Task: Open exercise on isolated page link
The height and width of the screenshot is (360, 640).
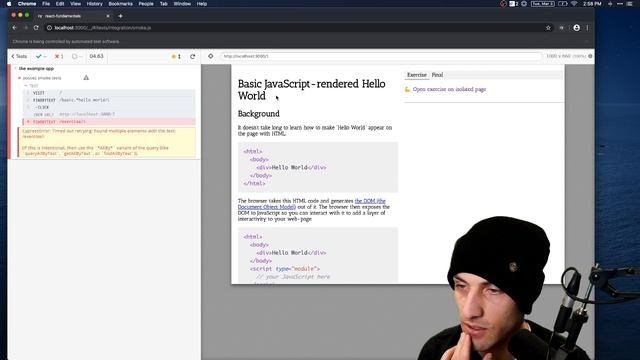Action: pos(449,89)
